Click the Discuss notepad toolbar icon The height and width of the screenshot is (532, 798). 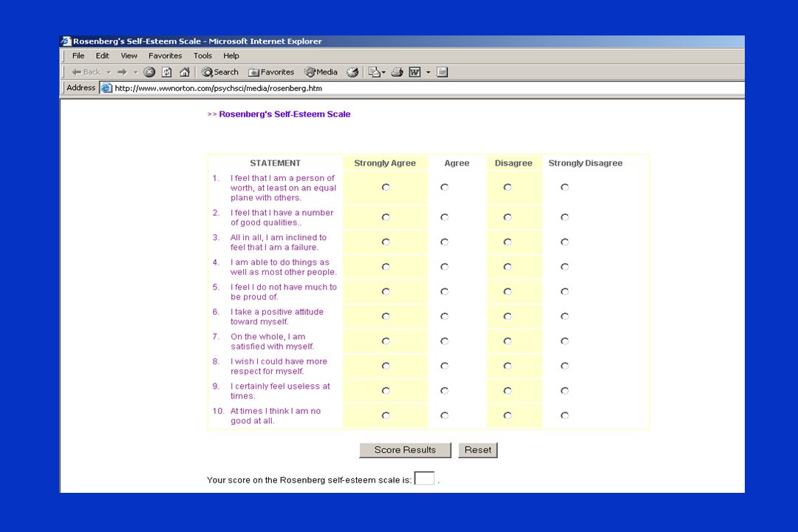pyautogui.click(x=443, y=72)
